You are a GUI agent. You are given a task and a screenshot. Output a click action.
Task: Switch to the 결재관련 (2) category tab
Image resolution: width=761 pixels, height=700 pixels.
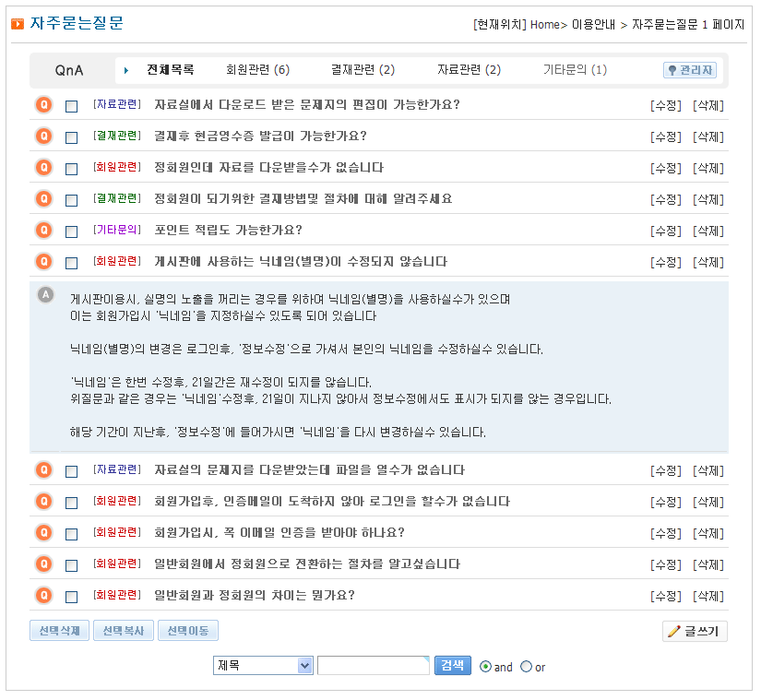(363, 70)
